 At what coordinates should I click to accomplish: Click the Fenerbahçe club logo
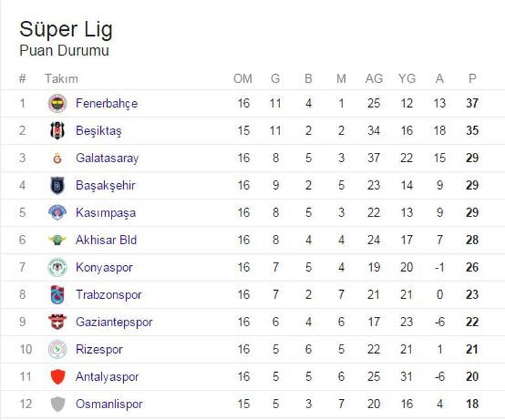(57, 104)
